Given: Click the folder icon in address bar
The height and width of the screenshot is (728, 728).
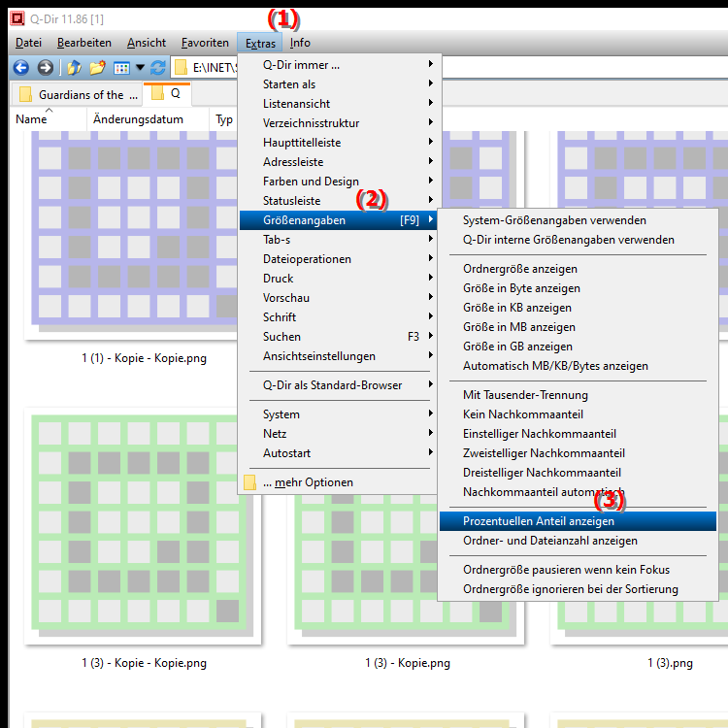Looking at the screenshot, I should pyautogui.click(x=181, y=68).
